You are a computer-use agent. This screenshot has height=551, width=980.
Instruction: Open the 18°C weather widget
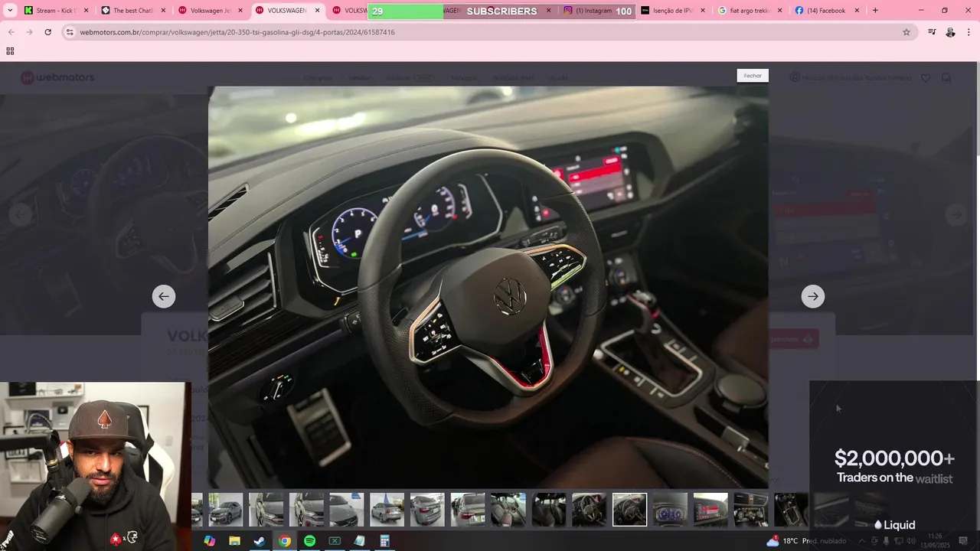(x=805, y=541)
